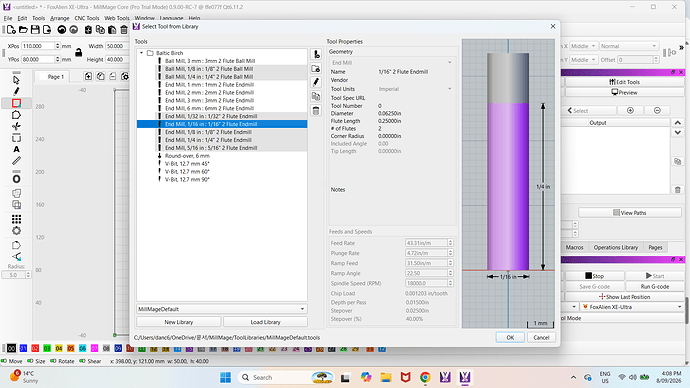The height and width of the screenshot is (388, 690).
Task: Open the Edit menu
Action: 22,18
